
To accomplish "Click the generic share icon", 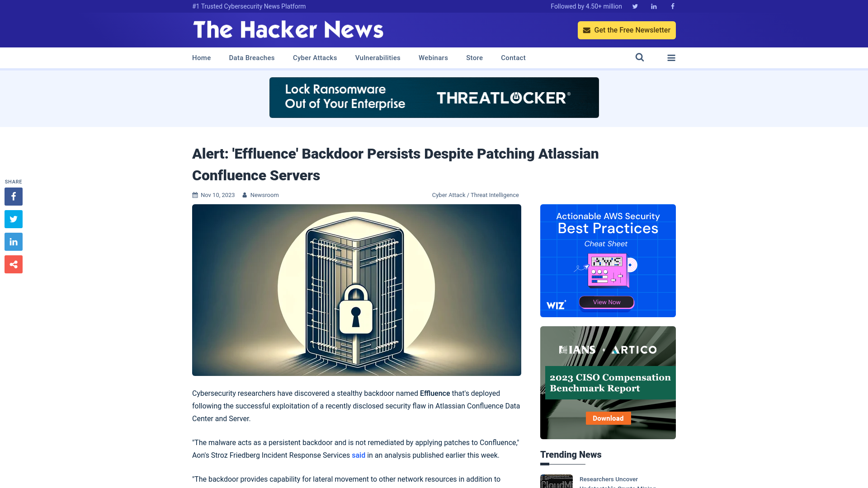I will click(x=13, y=264).
